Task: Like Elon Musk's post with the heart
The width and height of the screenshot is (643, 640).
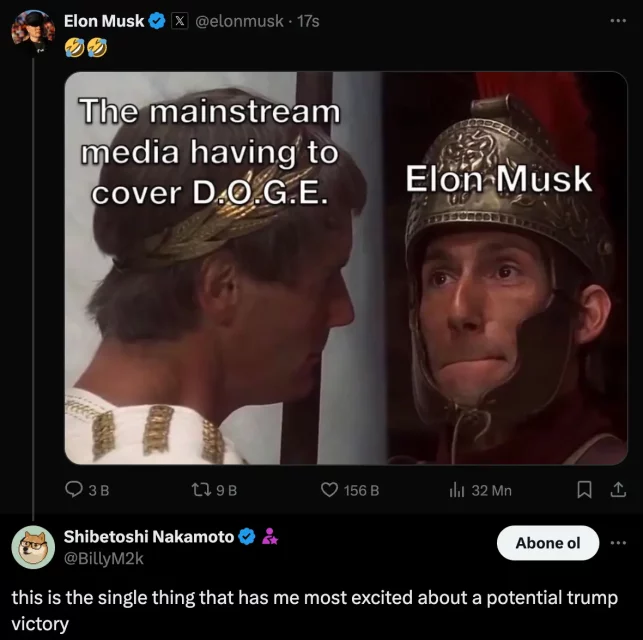Action: 330,490
